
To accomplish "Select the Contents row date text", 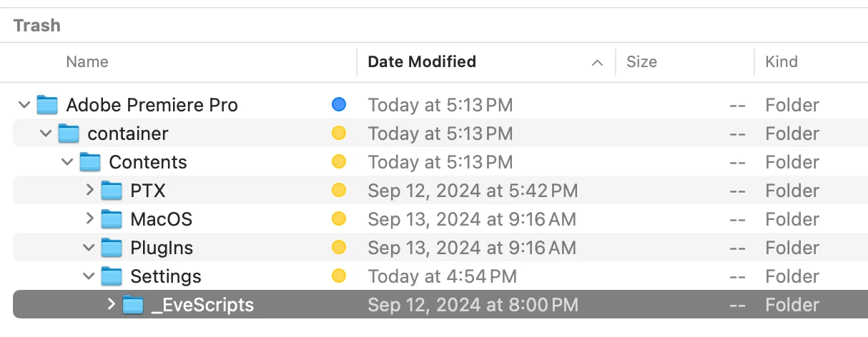I will pos(440,162).
